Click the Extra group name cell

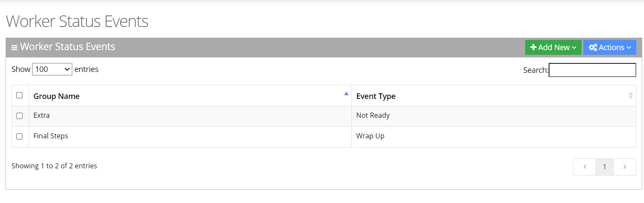coord(42,116)
